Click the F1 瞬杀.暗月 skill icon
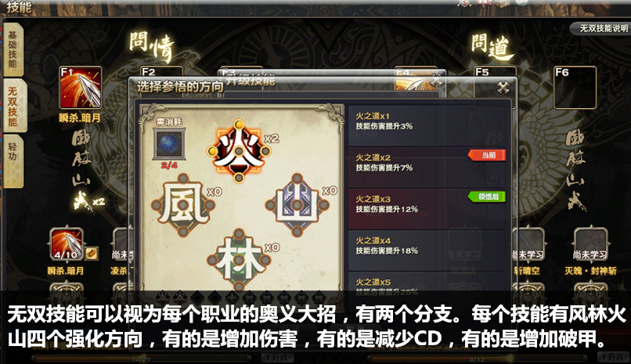The image size is (631, 364). pyautogui.click(x=81, y=88)
